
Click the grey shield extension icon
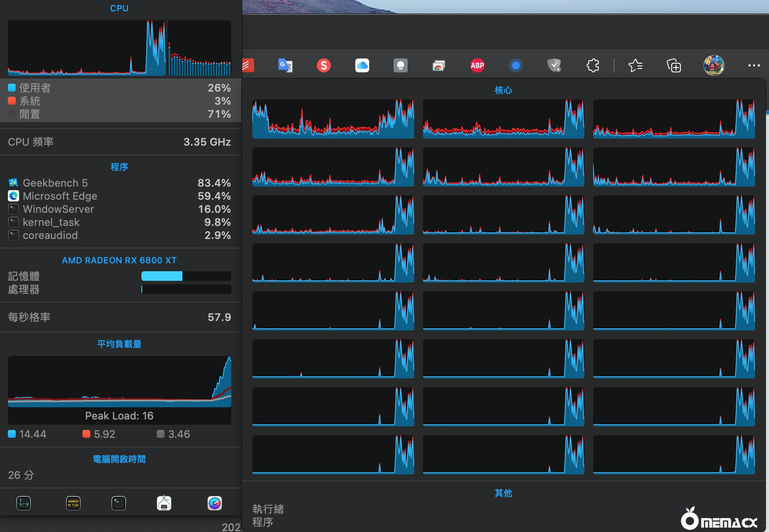554,65
